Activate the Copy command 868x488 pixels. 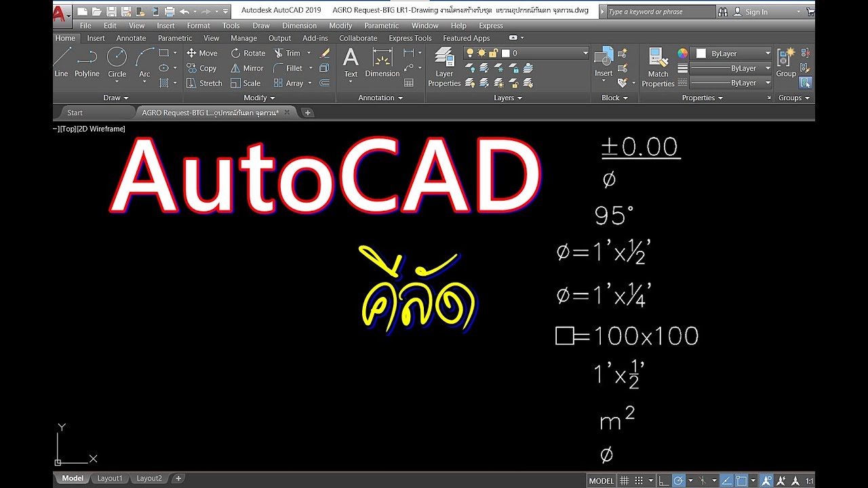[201, 68]
